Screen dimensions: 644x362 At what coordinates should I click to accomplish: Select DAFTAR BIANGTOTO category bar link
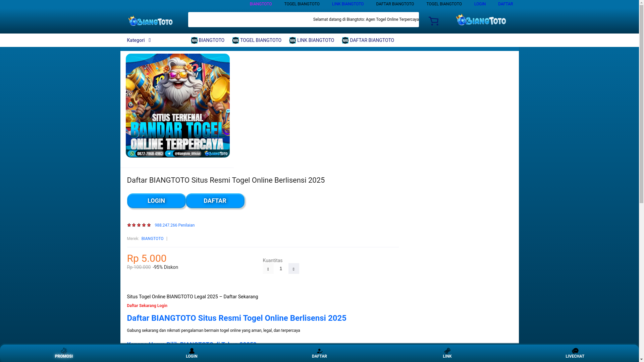[x=368, y=40]
